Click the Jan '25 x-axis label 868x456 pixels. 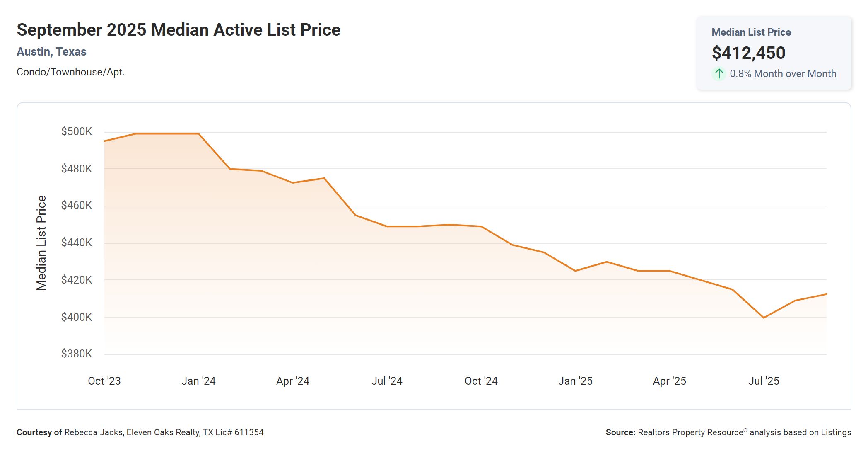click(x=575, y=381)
